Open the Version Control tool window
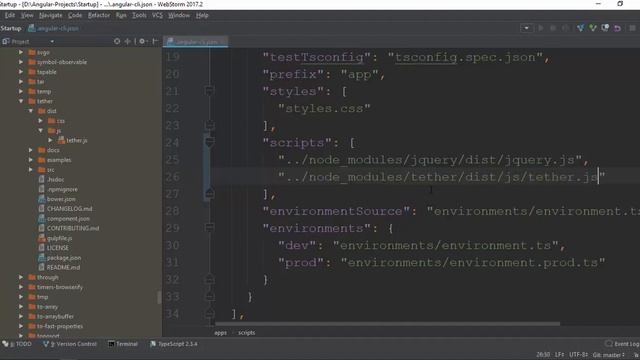 [70, 344]
